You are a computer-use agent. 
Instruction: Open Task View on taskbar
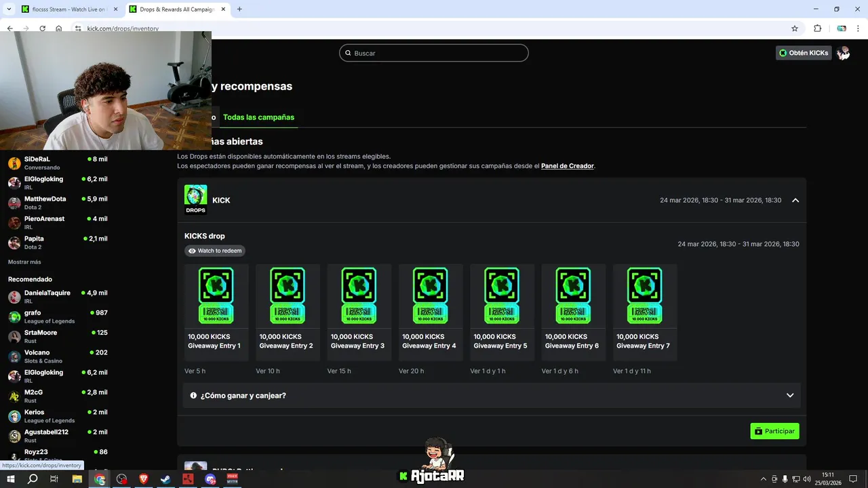[x=54, y=479]
